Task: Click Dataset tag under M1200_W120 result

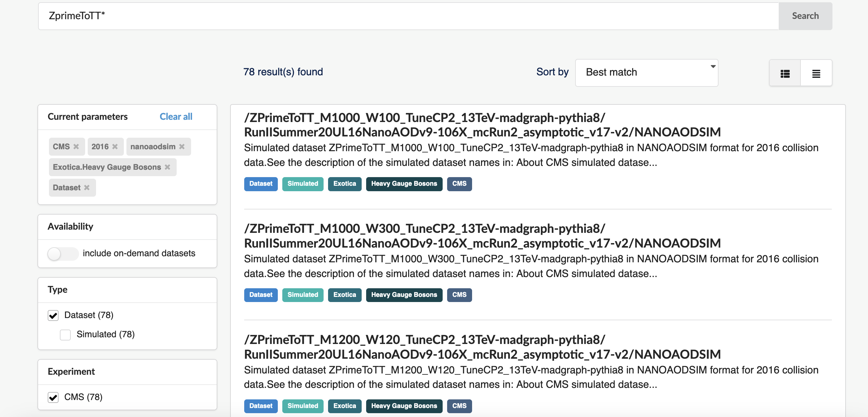Action: (x=261, y=406)
